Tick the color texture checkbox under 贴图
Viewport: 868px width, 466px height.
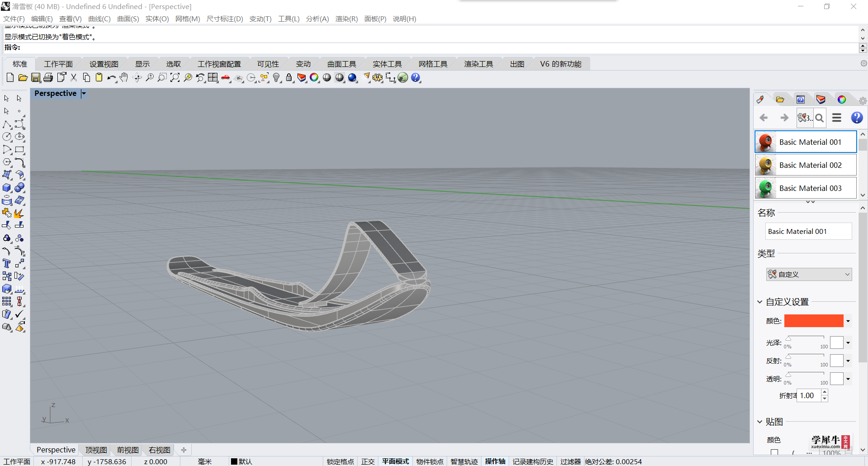tap(774, 452)
